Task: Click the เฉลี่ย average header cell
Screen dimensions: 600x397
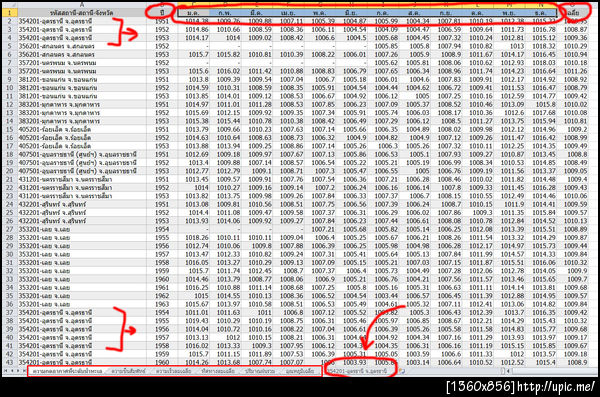Action: [x=573, y=13]
